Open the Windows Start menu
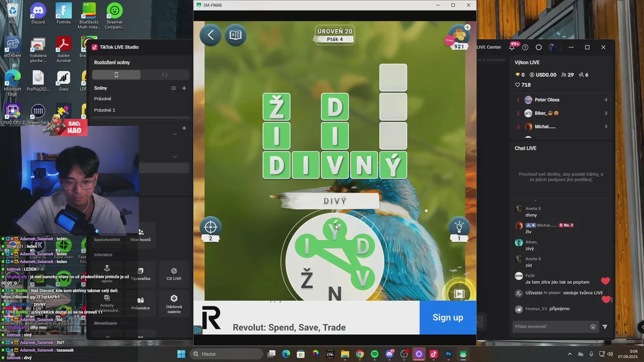The image size is (644, 362). coord(181,354)
